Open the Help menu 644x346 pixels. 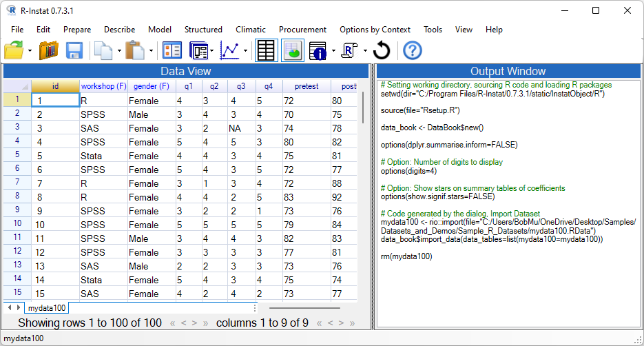pyautogui.click(x=494, y=30)
